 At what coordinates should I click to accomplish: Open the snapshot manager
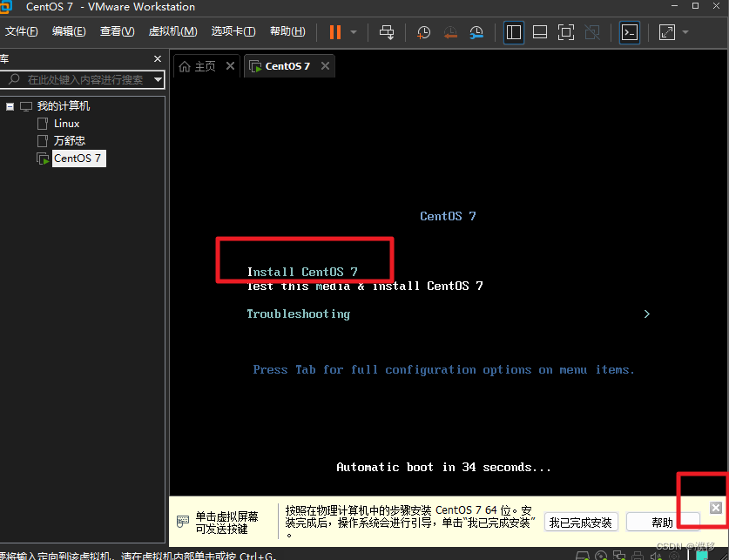[476, 32]
